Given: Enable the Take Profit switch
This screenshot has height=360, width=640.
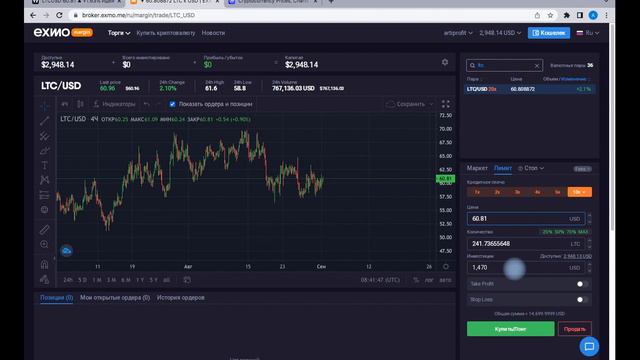Looking at the screenshot, I should (x=582, y=284).
